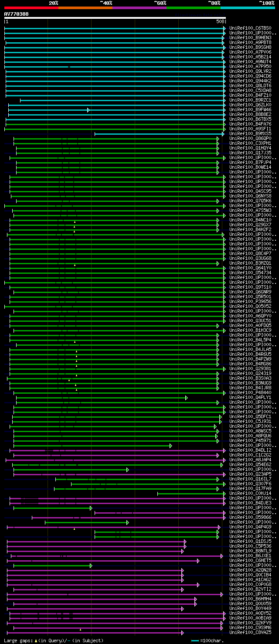Screen dimensions: 279x644
Task: Click on UniRef100_P45971
Action: tap(250, 441)
